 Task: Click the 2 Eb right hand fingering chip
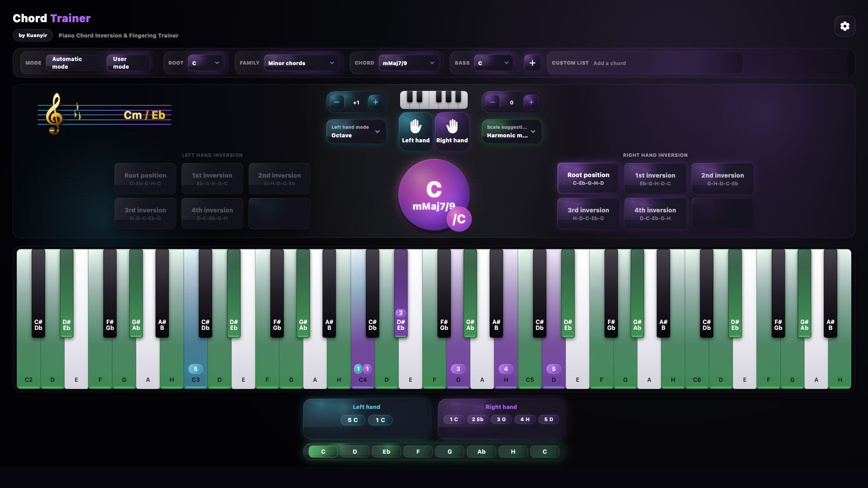(477, 419)
